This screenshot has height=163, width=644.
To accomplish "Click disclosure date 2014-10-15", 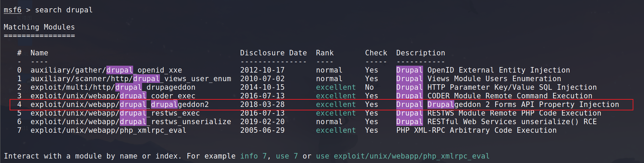I will [262, 87].
